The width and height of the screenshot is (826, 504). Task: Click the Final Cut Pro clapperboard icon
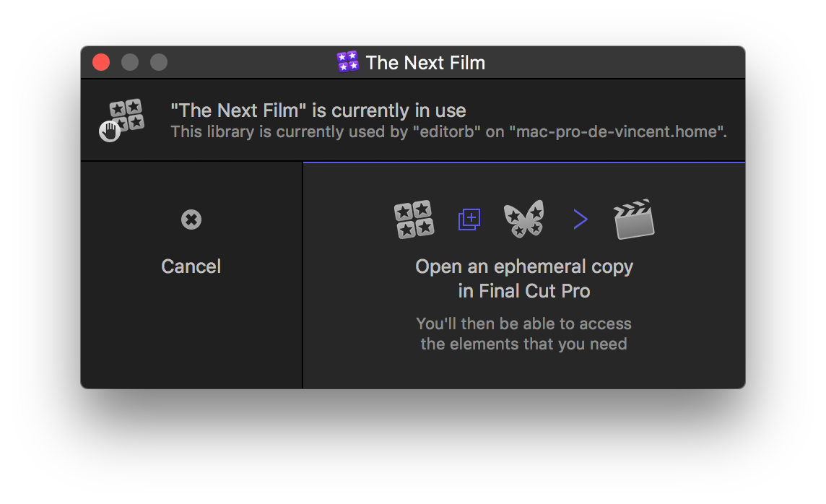tap(634, 219)
